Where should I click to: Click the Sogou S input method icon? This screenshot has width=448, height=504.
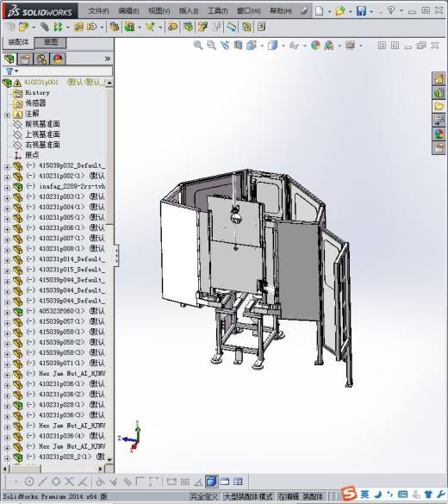click(x=349, y=494)
